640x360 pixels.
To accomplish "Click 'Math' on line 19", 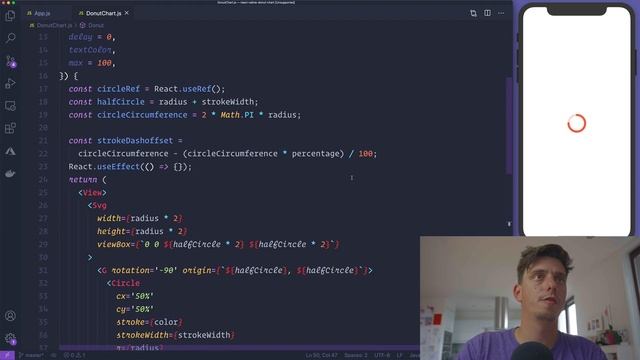I will (230, 115).
